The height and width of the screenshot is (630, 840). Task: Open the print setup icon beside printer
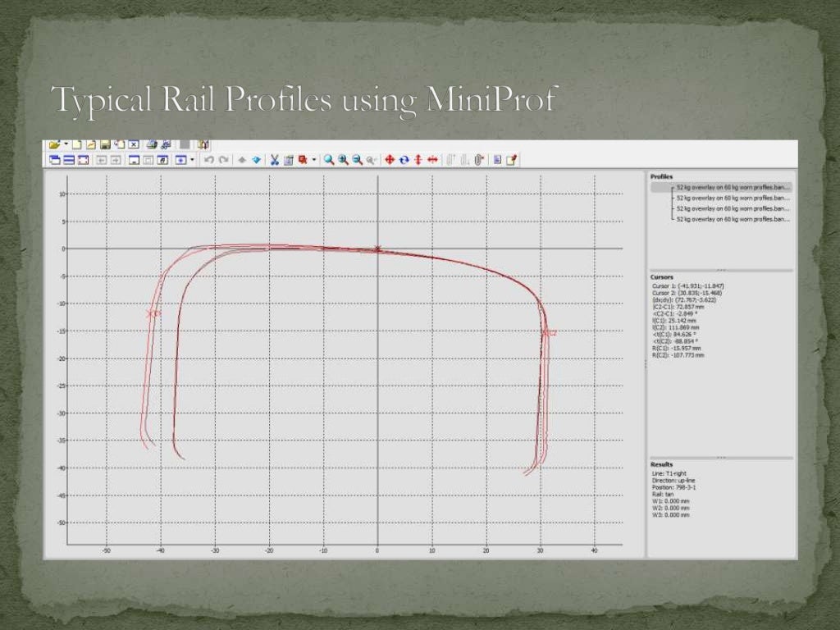[166, 144]
